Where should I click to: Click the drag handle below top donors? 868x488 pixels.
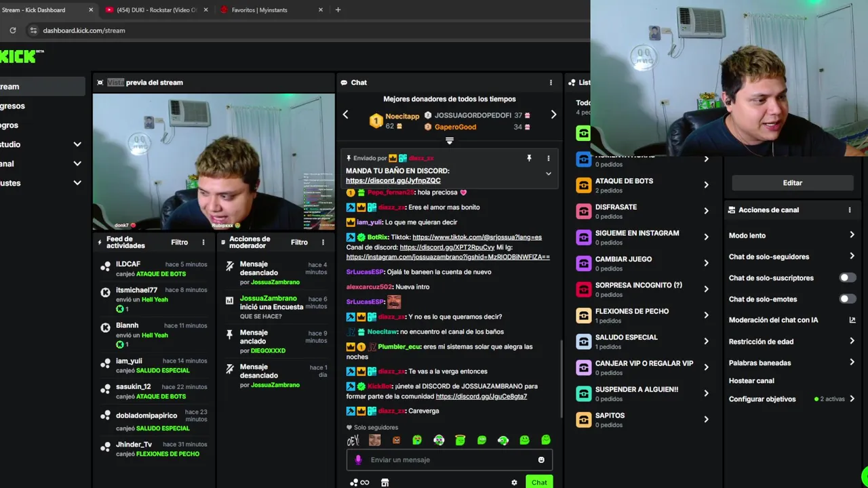click(449, 141)
